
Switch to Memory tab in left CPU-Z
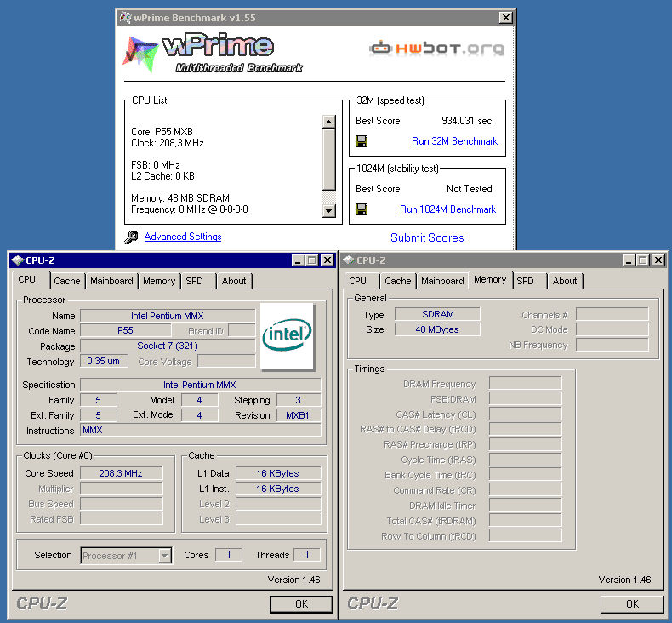pyautogui.click(x=159, y=281)
